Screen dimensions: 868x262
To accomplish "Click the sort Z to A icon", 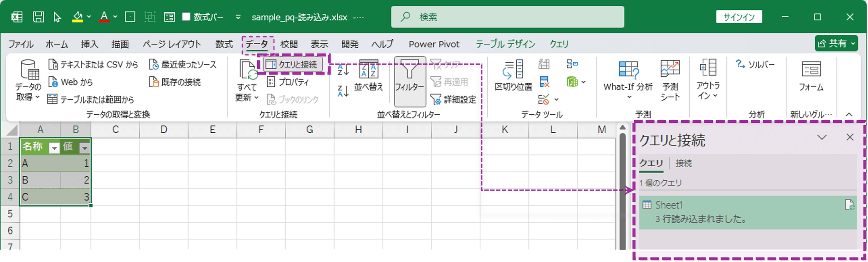I will pyautogui.click(x=343, y=91).
